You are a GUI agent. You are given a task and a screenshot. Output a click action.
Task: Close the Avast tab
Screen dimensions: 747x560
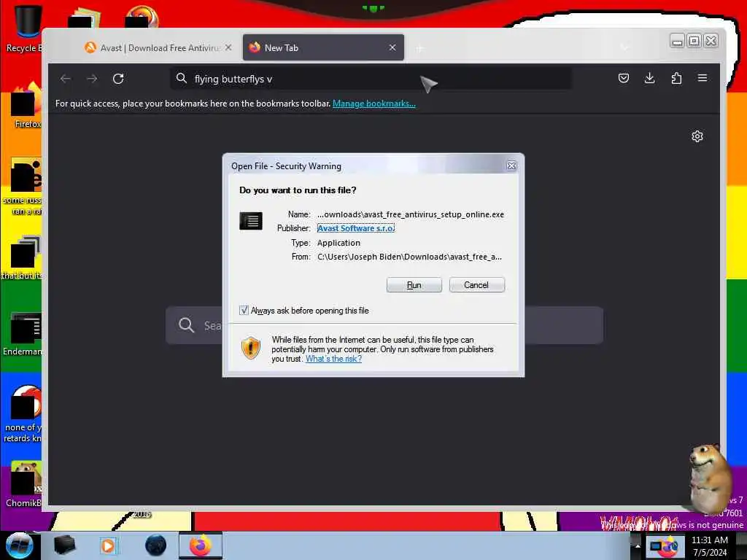click(228, 47)
